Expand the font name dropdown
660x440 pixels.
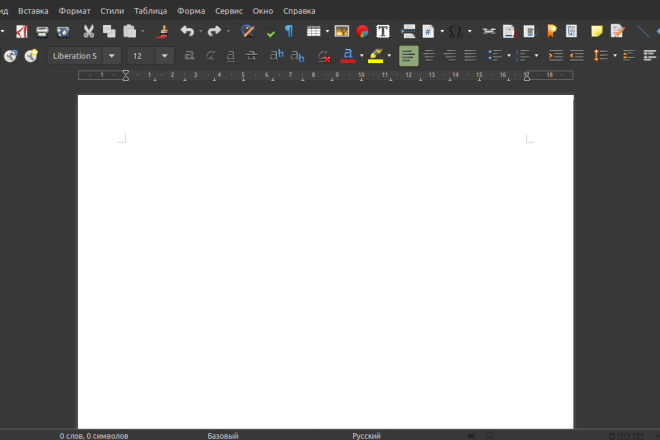112,56
